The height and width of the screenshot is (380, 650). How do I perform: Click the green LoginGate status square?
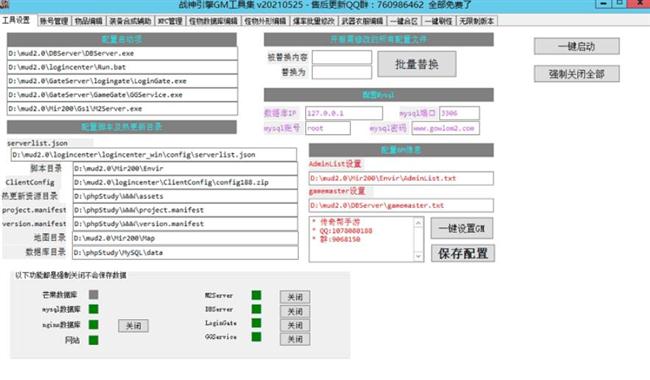tap(256, 323)
